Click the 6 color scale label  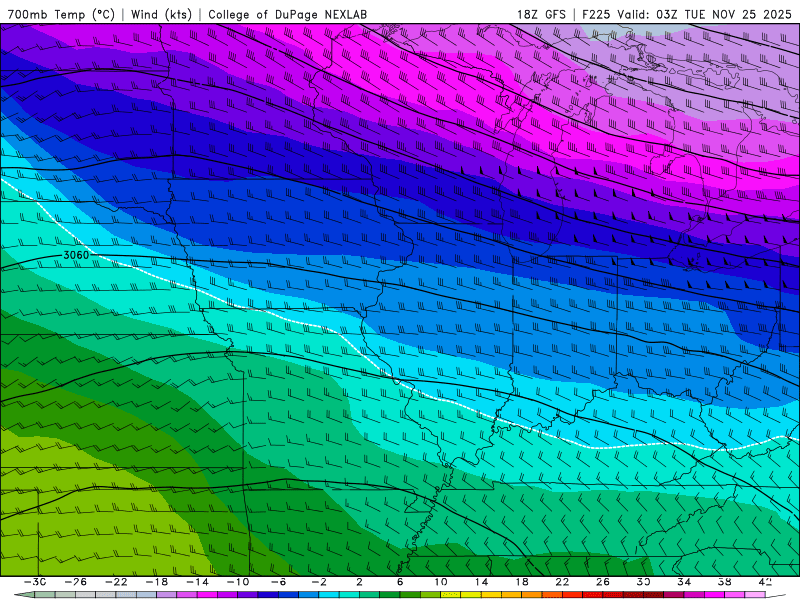click(x=399, y=582)
